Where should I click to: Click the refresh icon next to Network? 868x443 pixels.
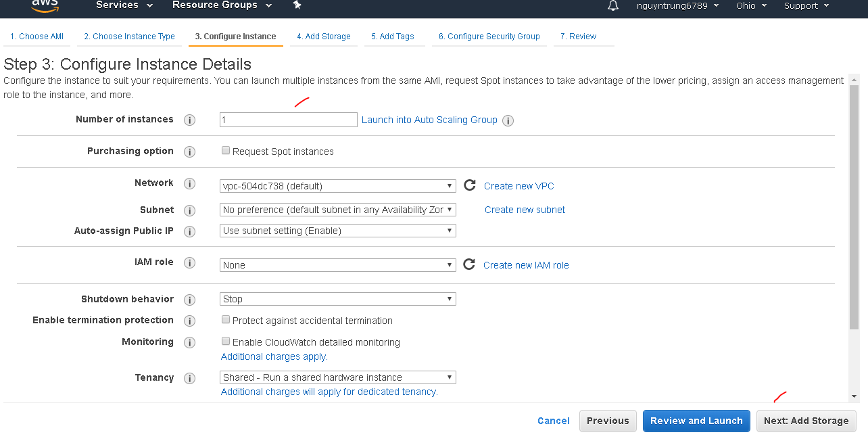coord(470,185)
